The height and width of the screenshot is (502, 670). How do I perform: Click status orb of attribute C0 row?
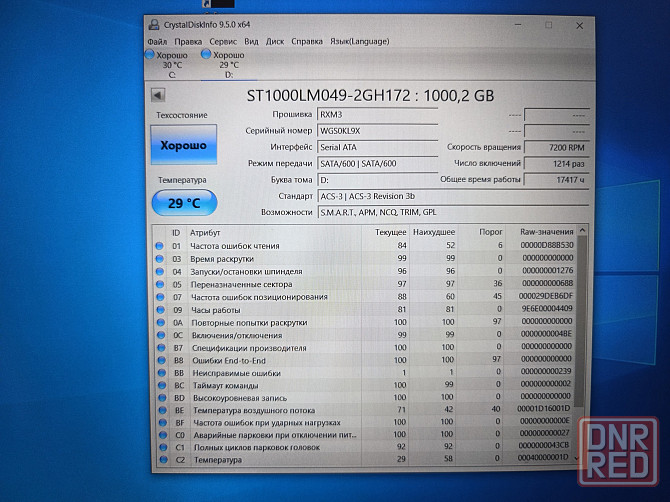coord(163,435)
